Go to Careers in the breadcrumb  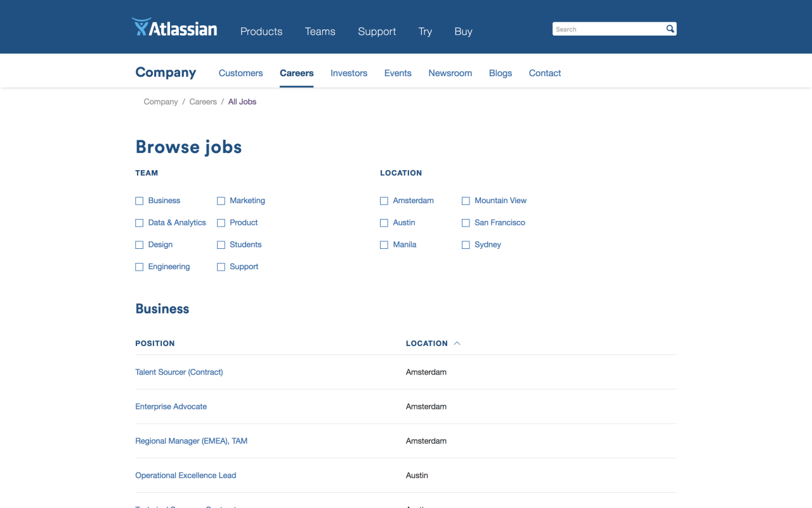point(203,102)
